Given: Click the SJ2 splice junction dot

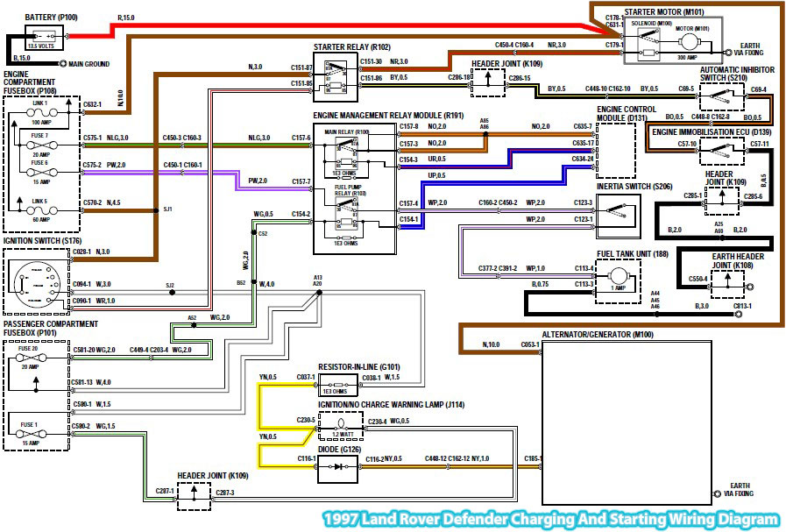Looking at the screenshot, I should [172, 293].
